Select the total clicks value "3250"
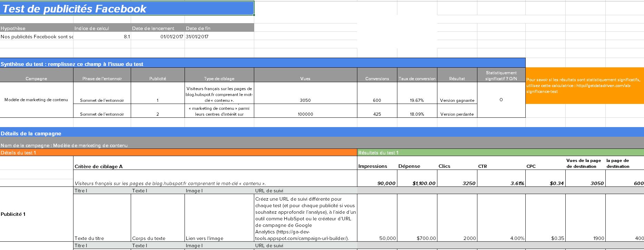This screenshot has width=644, height=250. click(x=457, y=178)
